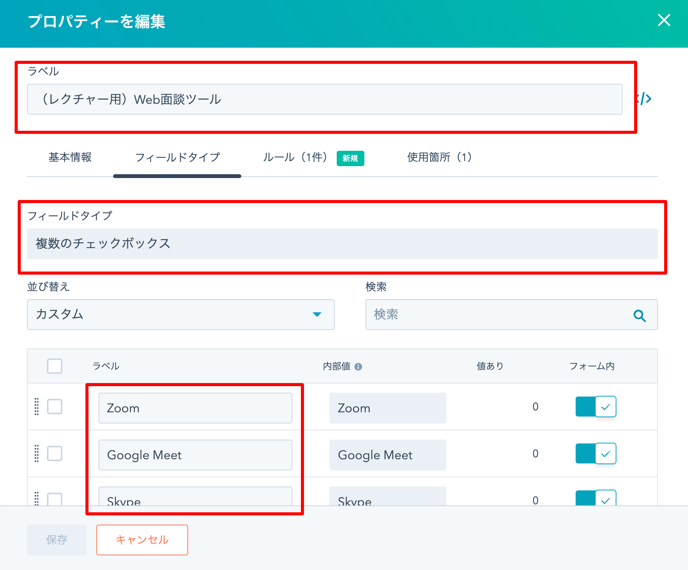688x570 pixels.
Task: Edit the Zoom label field
Action: point(195,408)
